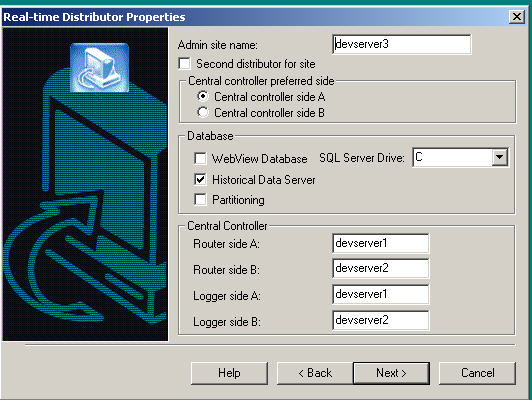This screenshot has width=532, height=400.
Task: Check the WebView Database option
Action: click(200, 158)
